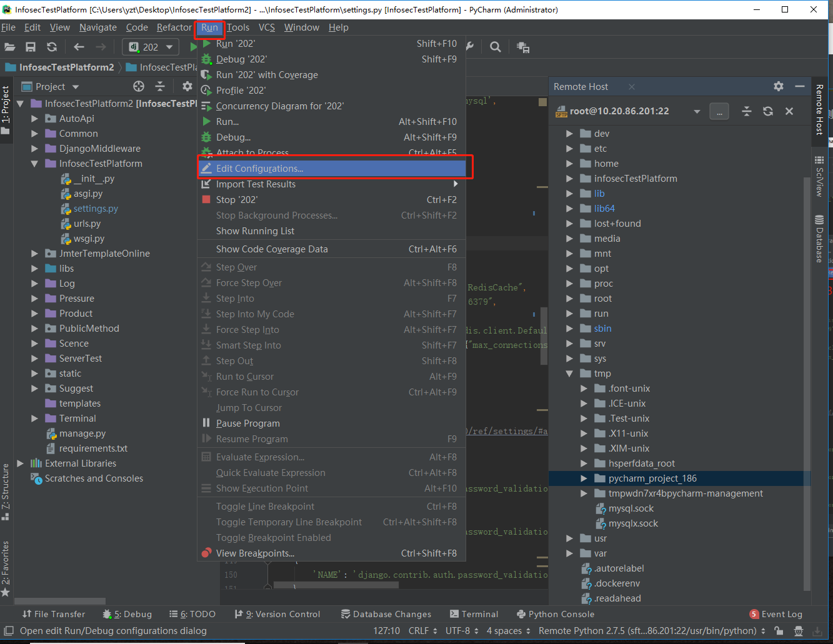The width and height of the screenshot is (833, 644).
Task: Change the CRLF line separator setting
Action: tap(422, 631)
